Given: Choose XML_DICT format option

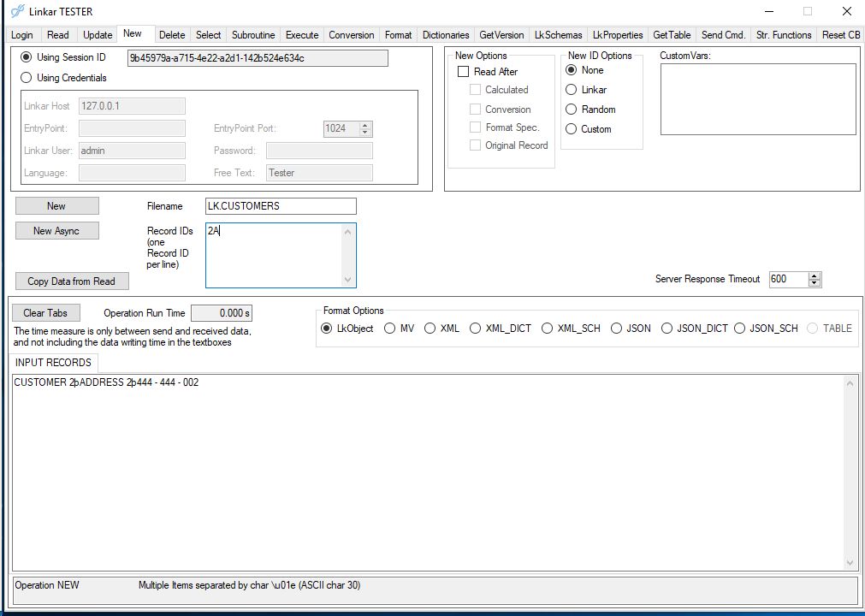Looking at the screenshot, I should (x=501, y=329).
